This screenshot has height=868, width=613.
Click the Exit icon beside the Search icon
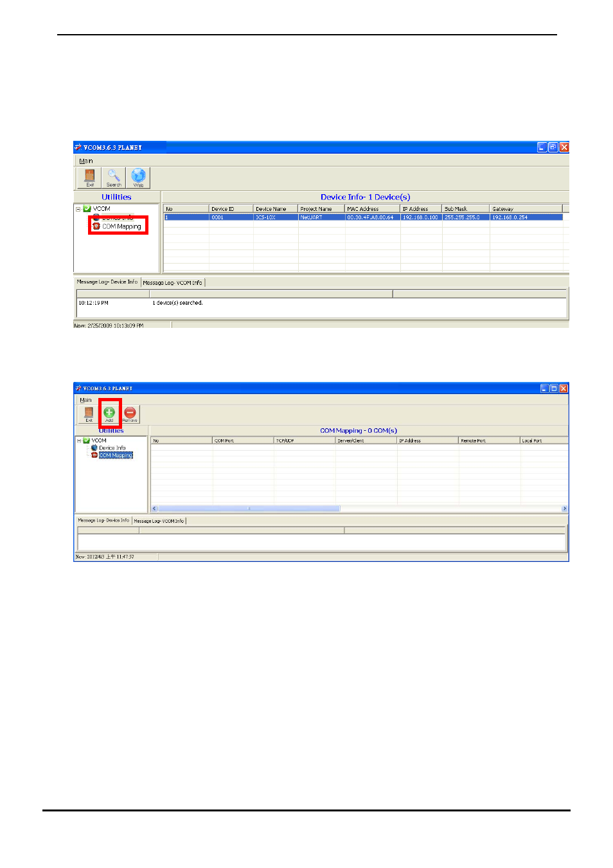coord(90,177)
